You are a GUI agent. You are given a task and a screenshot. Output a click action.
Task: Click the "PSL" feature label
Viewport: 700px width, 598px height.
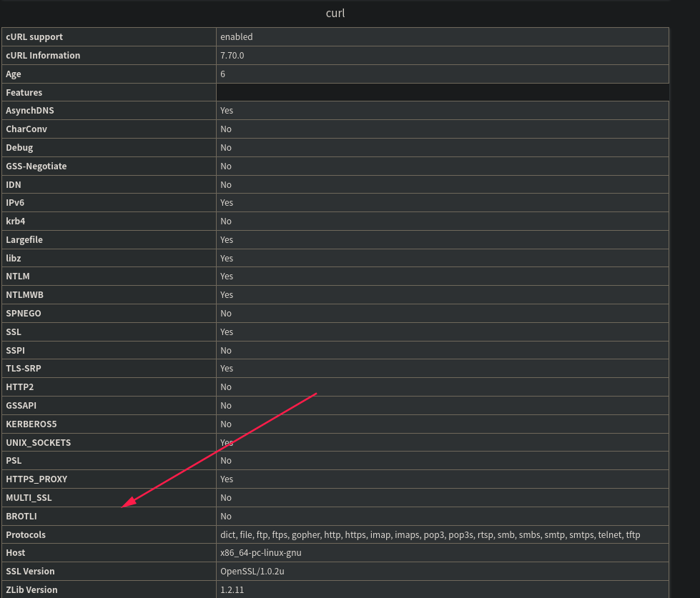point(14,461)
